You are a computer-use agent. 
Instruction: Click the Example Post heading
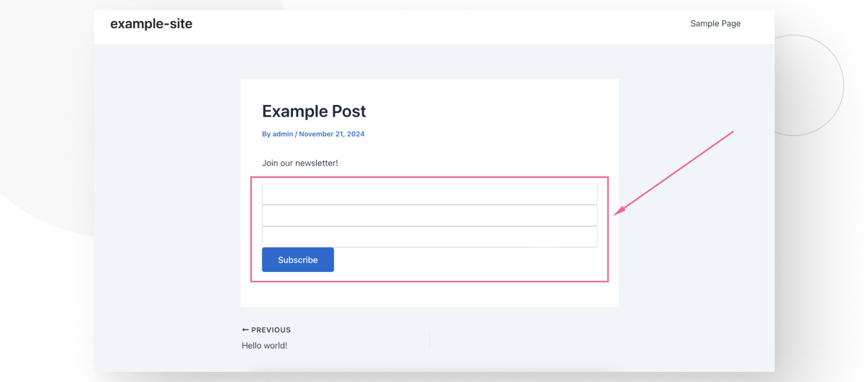click(314, 111)
